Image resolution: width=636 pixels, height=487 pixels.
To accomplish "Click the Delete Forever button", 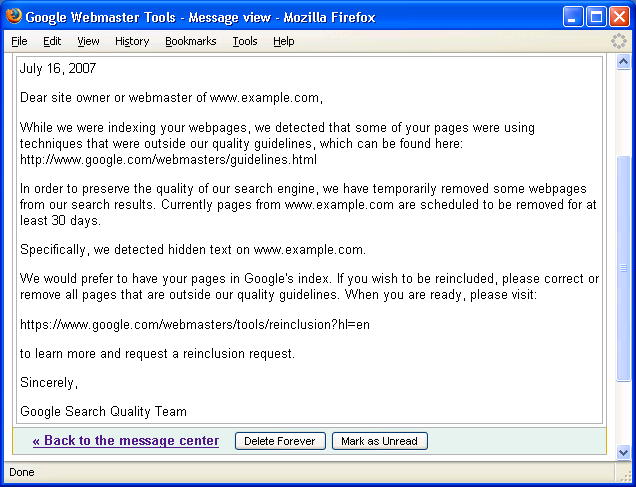I will coord(280,441).
